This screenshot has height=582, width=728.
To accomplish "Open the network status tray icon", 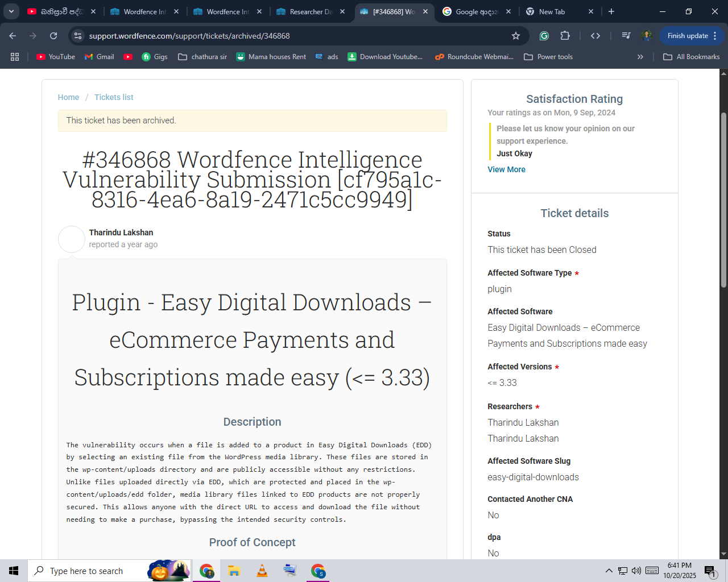I will pos(623,571).
